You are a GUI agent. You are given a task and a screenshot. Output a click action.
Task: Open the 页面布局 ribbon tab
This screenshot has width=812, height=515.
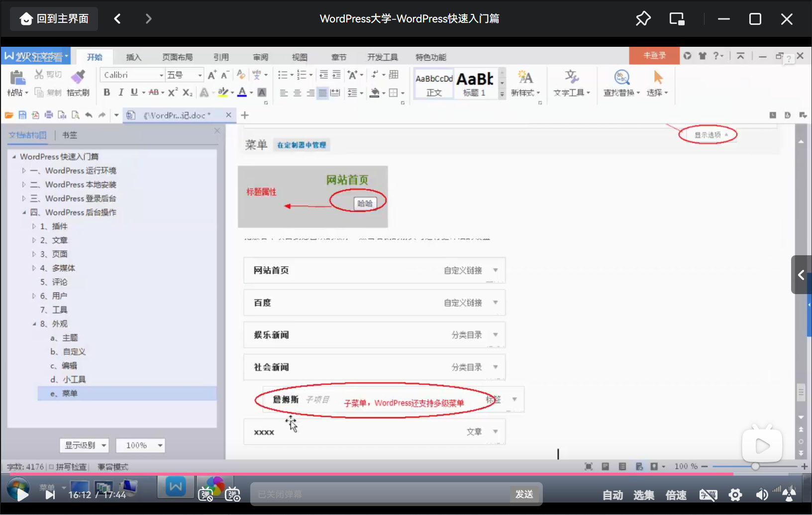coord(178,57)
